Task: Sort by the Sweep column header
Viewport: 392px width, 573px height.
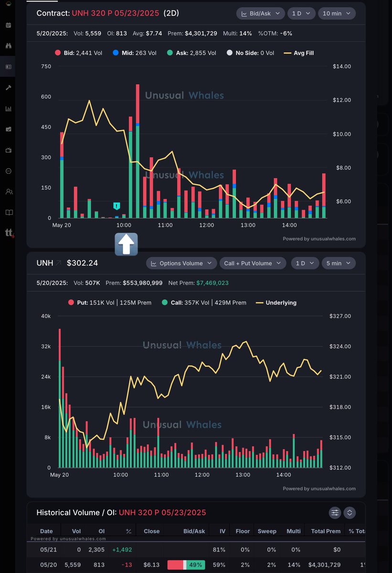Action: point(267,531)
